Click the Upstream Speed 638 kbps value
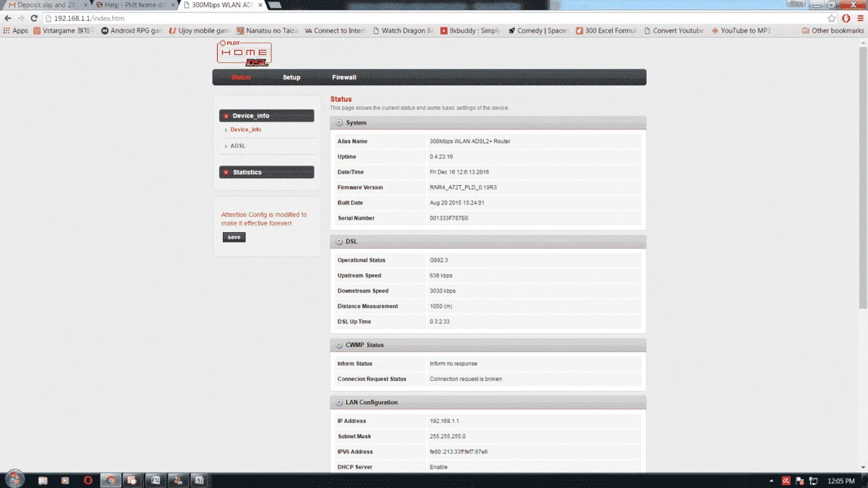The height and width of the screenshot is (488, 868). pos(441,275)
